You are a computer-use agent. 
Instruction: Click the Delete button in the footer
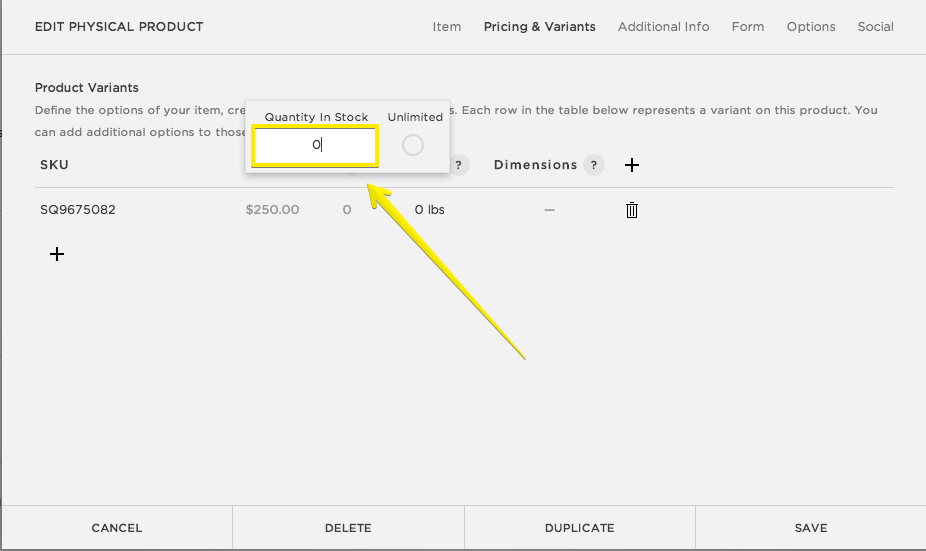click(x=348, y=528)
